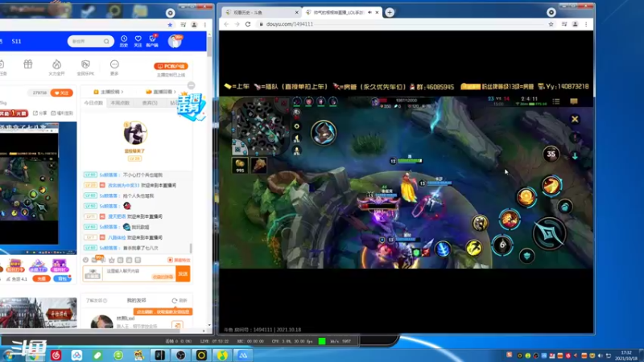
Task: Click the chat toolbar icon with 99+ badge
Action: 95,259
